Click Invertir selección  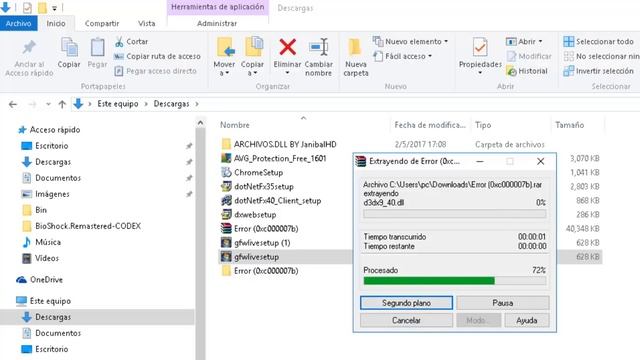[598, 71]
